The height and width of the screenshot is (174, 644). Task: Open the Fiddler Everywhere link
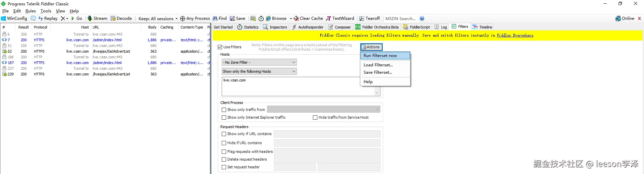515,35
